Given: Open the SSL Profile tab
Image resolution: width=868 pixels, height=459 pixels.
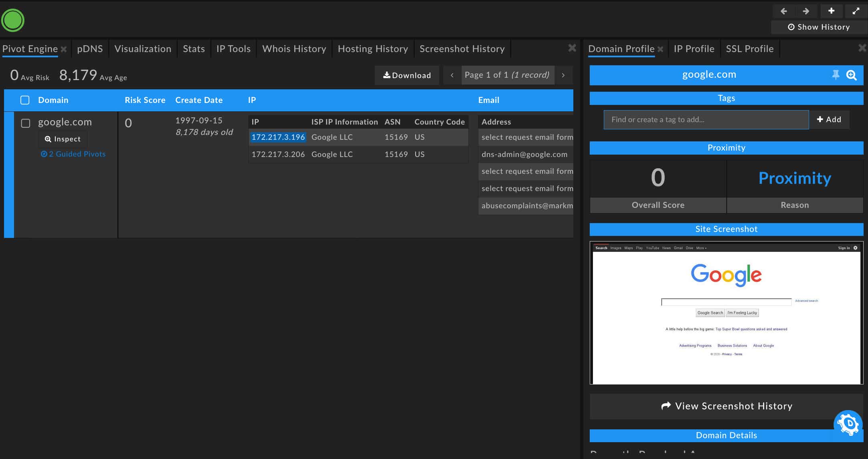Looking at the screenshot, I should point(749,49).
